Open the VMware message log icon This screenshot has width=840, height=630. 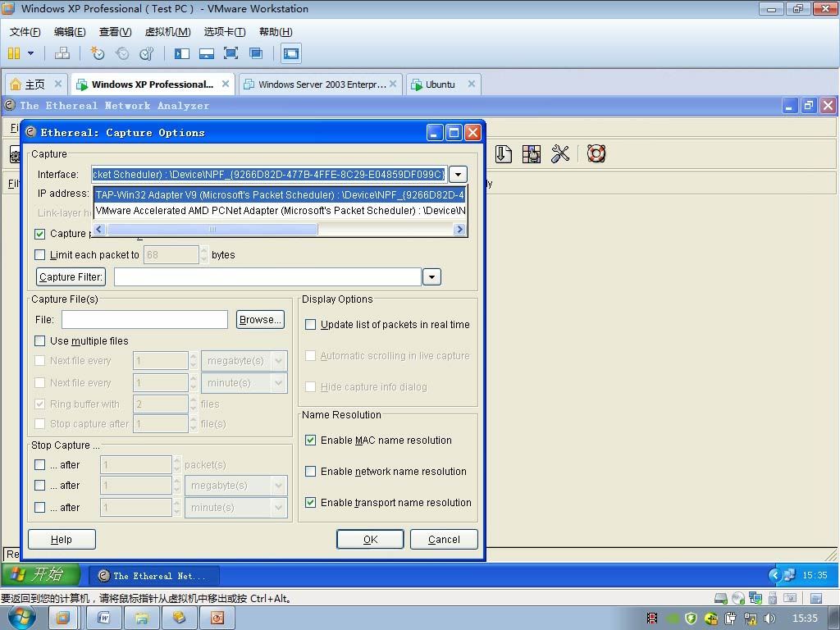(x=816, y=598)
